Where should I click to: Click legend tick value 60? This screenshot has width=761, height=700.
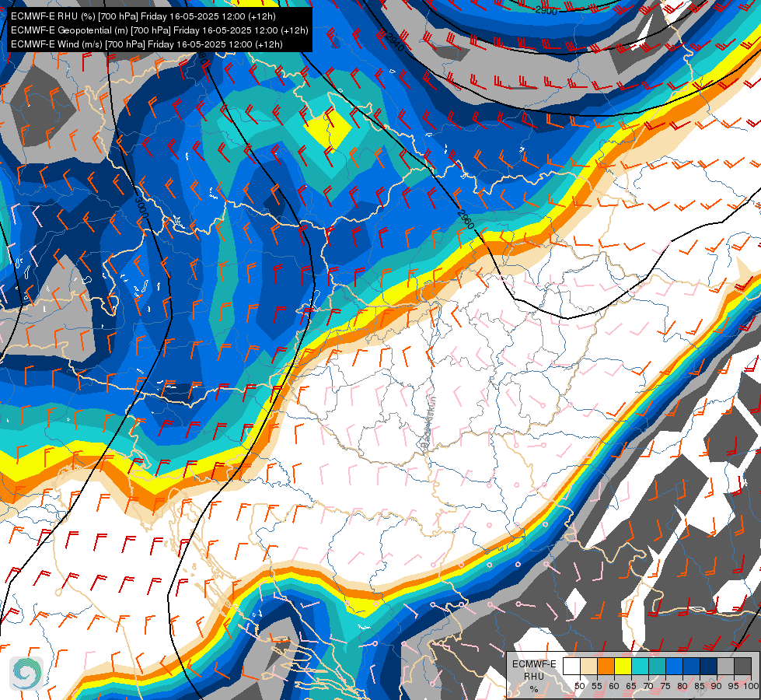coord(614,686)
